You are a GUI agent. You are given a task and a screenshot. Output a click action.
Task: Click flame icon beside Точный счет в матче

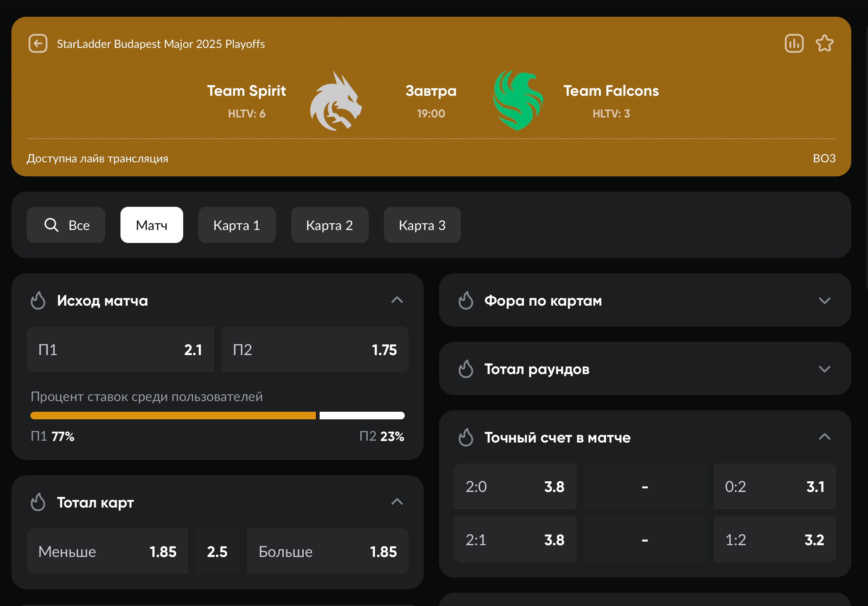tap(466, 437)
